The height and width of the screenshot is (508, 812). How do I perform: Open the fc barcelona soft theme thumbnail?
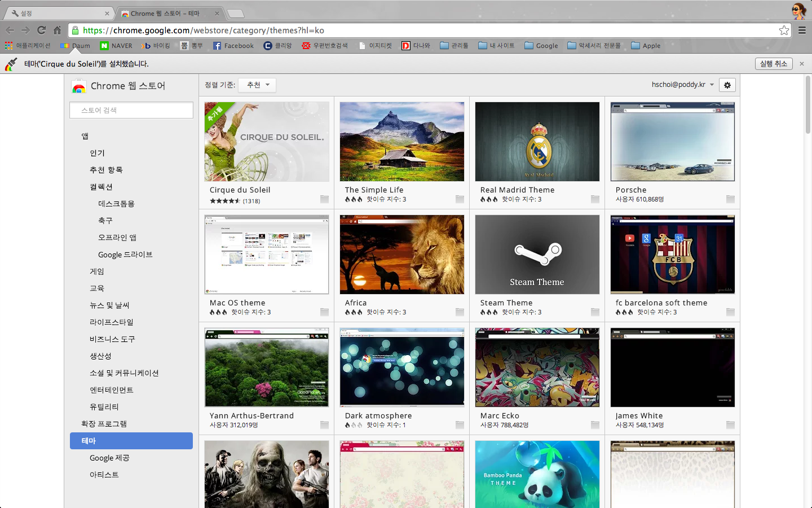coord(673,255)
